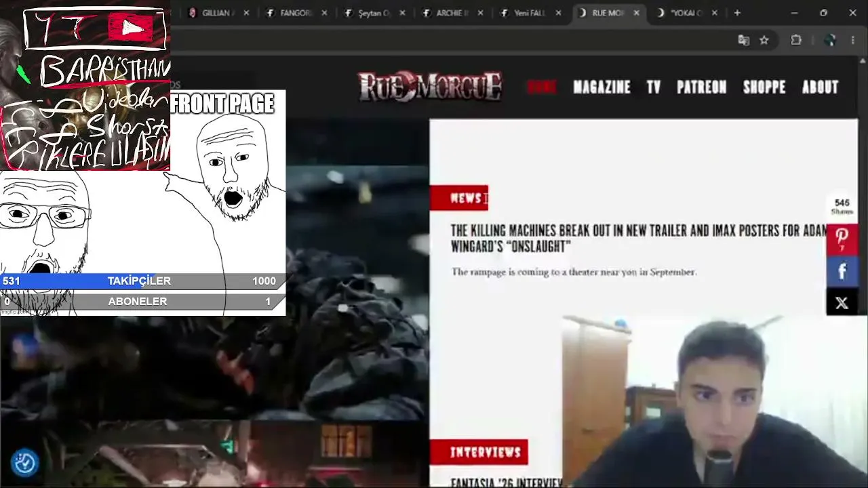Close the GILLIAN tab
Screen dimensions: 868x488
click(246, 13)
